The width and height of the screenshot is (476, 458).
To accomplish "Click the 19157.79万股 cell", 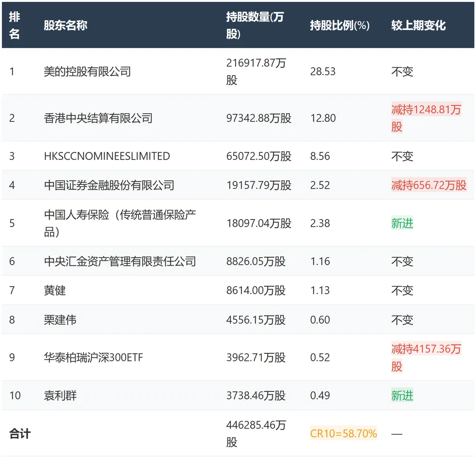I will (x=258, y=185).
